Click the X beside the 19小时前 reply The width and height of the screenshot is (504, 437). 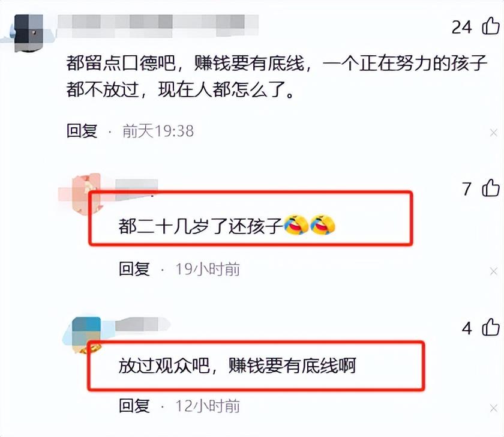tap(494, 271)
